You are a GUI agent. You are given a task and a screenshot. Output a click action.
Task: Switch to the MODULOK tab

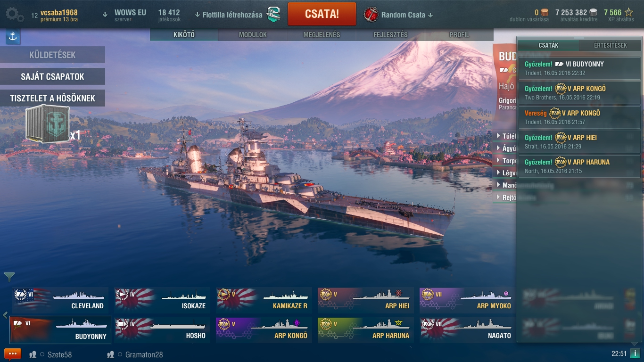coord(253,35)
